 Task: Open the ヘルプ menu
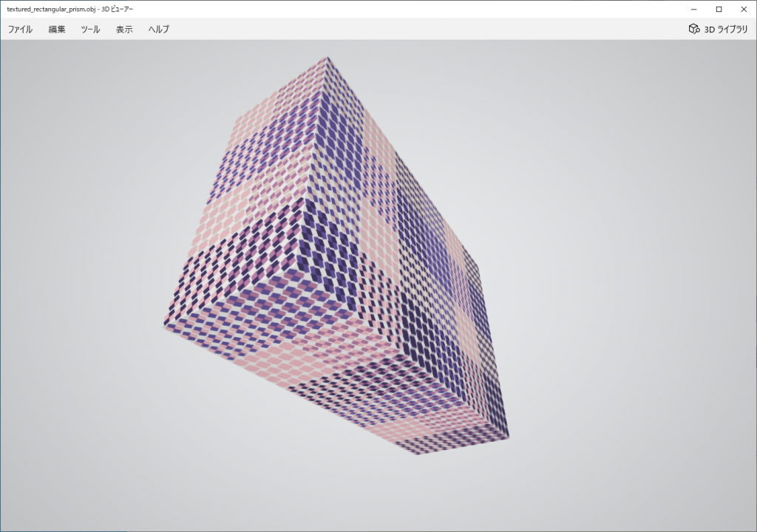coord(158,29)
